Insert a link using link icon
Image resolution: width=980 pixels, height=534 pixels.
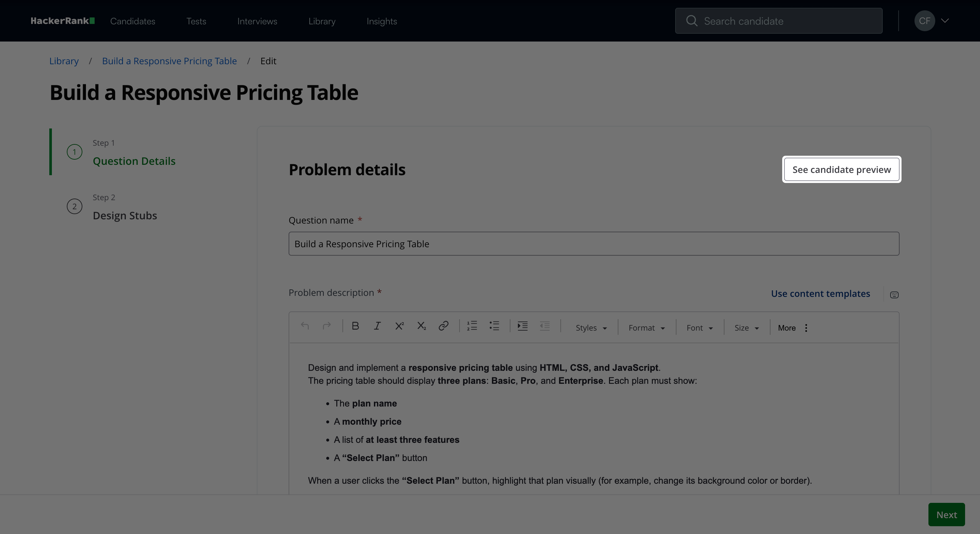[443, 326]
